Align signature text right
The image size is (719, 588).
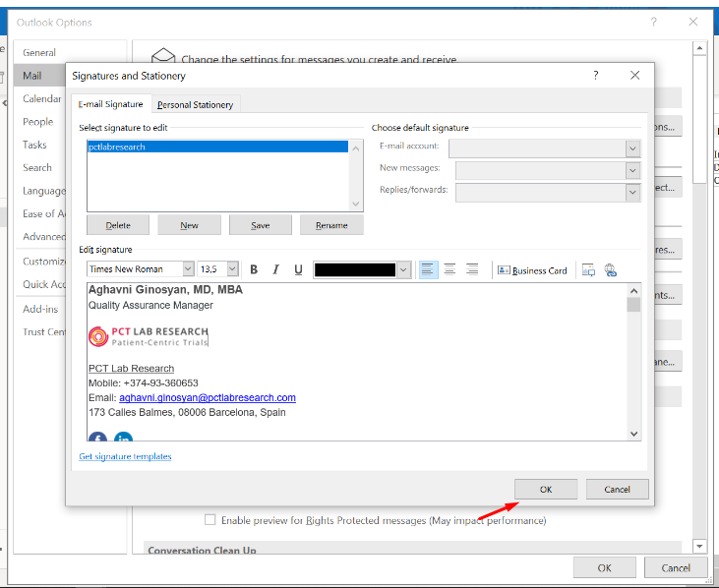(472, 270)
